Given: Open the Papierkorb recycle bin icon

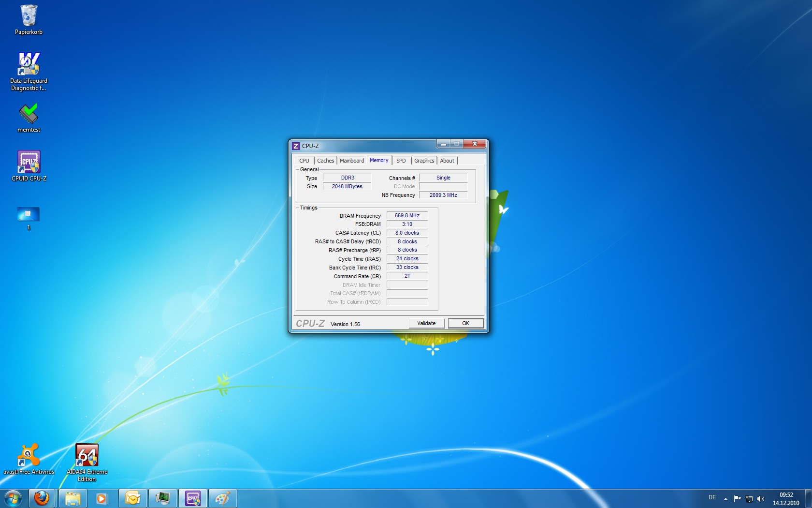Looking at the screenshot, I should [x=29, y=20].
